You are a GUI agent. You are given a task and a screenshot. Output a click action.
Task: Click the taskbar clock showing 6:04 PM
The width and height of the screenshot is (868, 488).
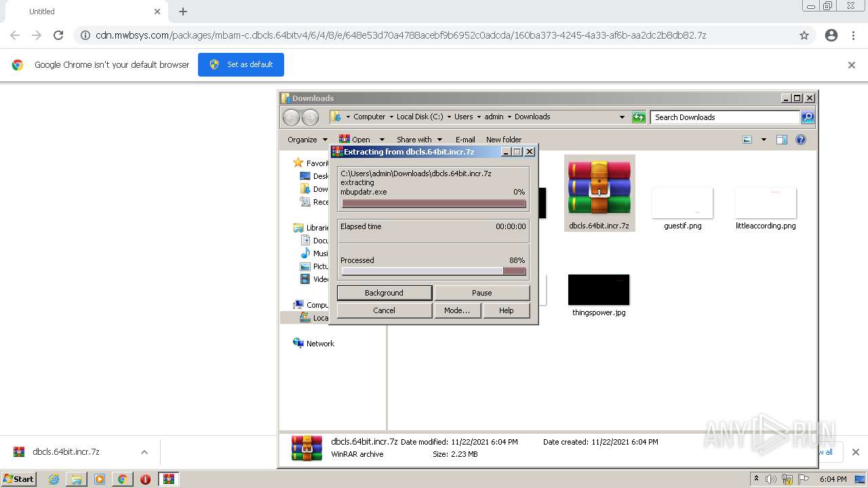pyautogui.click(x=833, y=479)
